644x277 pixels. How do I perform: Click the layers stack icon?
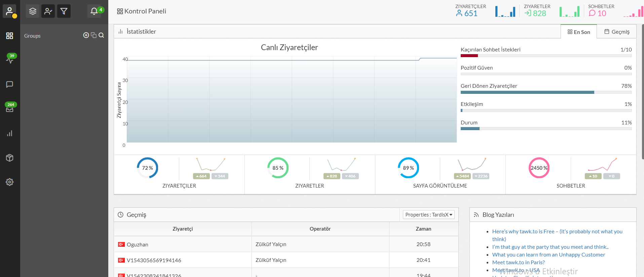click(x=33, y=11)
